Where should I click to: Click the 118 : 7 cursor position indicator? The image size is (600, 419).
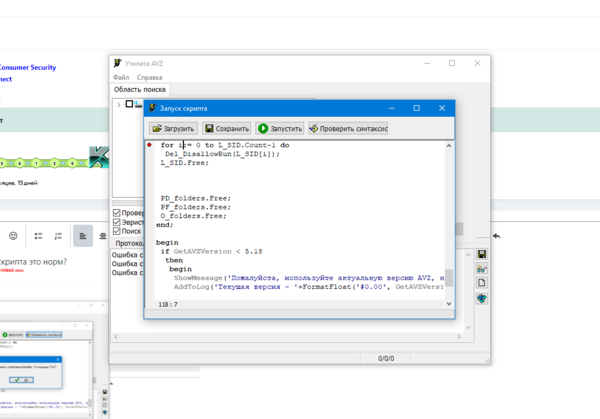click(x=168, y=305)
